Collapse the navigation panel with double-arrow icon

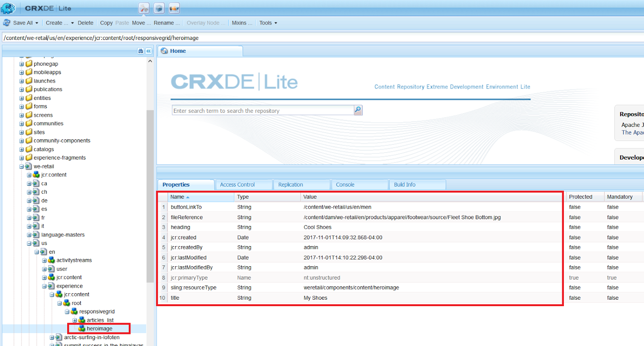click(149, 51)
